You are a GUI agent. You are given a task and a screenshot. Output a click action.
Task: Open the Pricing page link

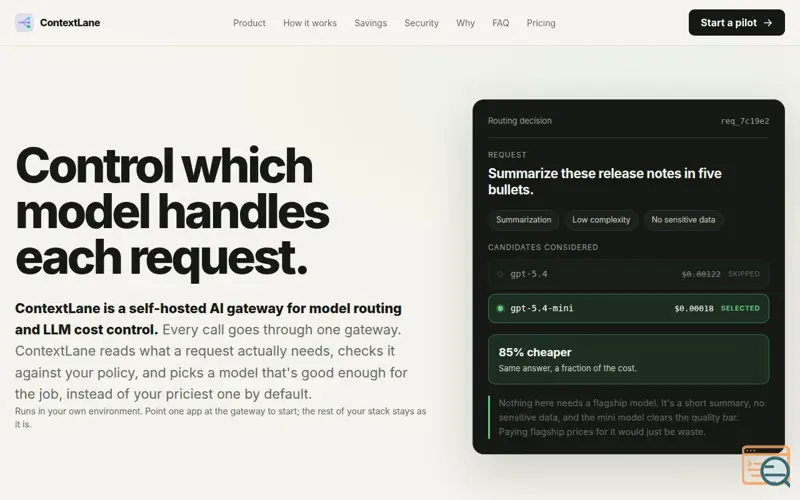(541, 23)
